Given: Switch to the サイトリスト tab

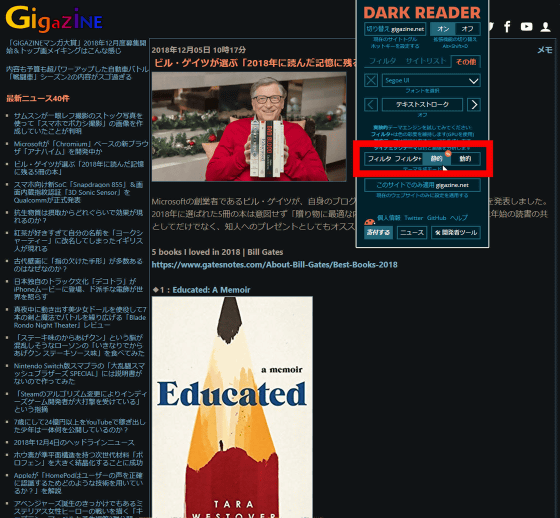Looking at the screenshot, I should click(x=426, y=61).
